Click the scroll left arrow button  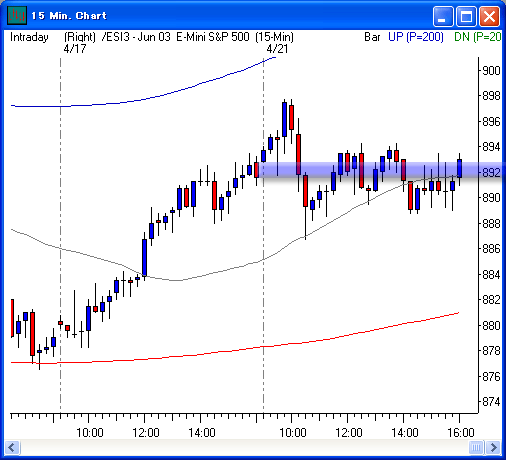tap(12, 447)
